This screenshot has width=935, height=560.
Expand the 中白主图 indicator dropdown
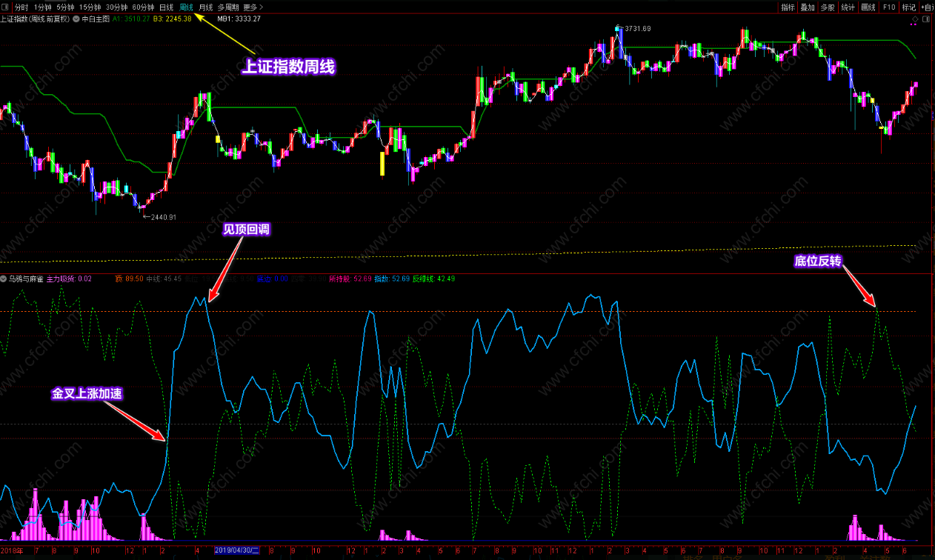click(76, 19)
